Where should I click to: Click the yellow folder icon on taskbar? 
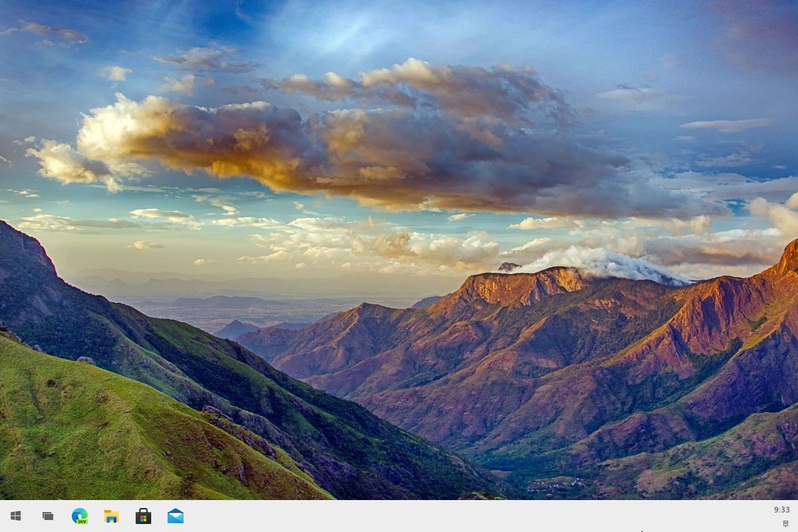click(111, 515)
